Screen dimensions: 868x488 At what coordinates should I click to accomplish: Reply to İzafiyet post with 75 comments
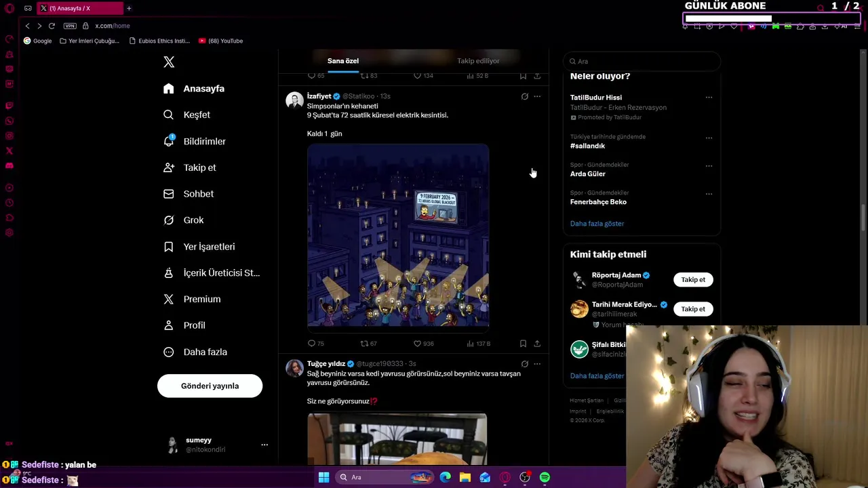point(316,344)
